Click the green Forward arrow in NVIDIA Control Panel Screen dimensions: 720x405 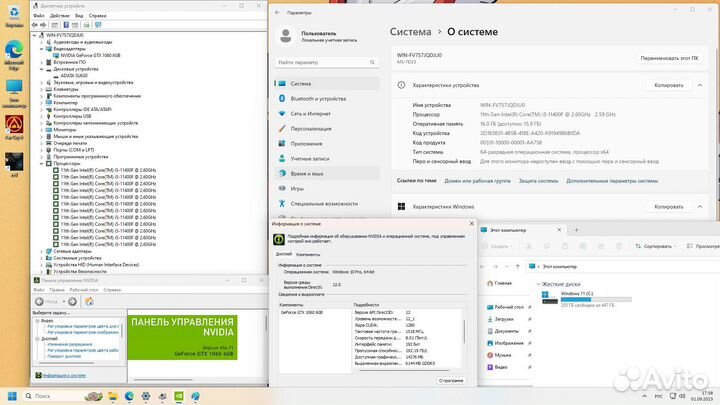[72, 301]
